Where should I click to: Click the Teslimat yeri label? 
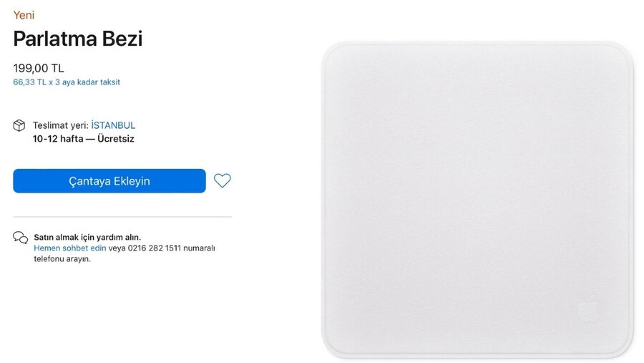[61, 125]
